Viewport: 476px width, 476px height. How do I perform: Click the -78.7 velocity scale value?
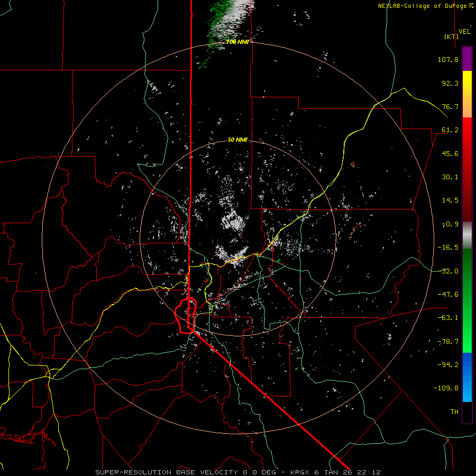click(448, 342)
